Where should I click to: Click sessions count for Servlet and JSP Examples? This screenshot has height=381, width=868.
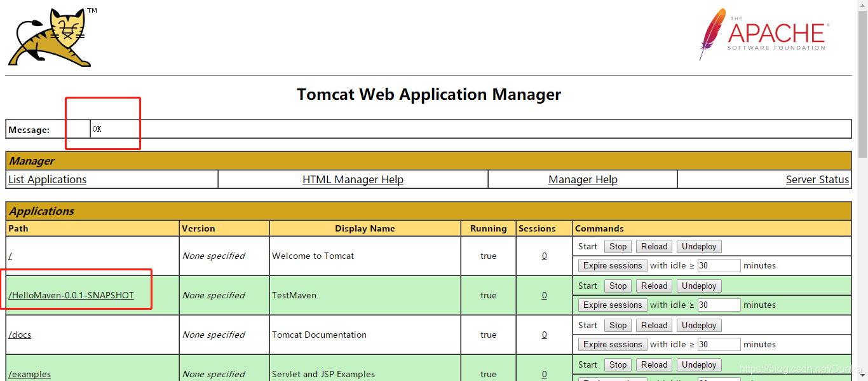545,374
